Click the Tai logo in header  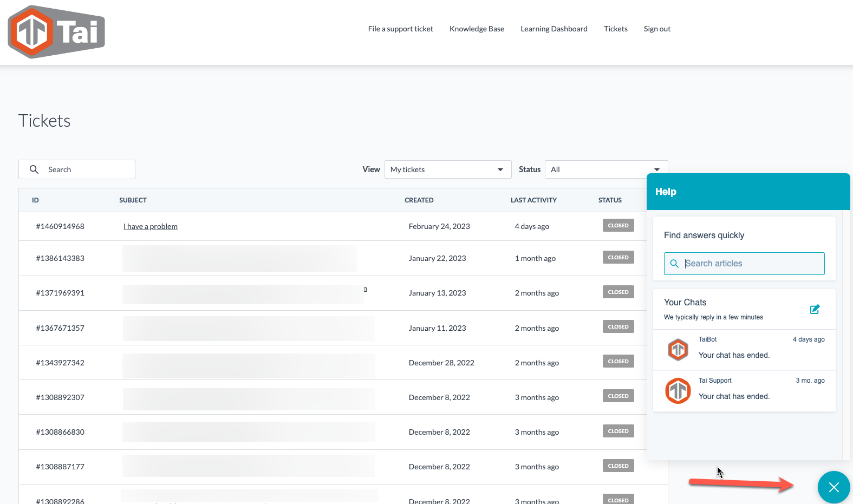tap(56, 32)
